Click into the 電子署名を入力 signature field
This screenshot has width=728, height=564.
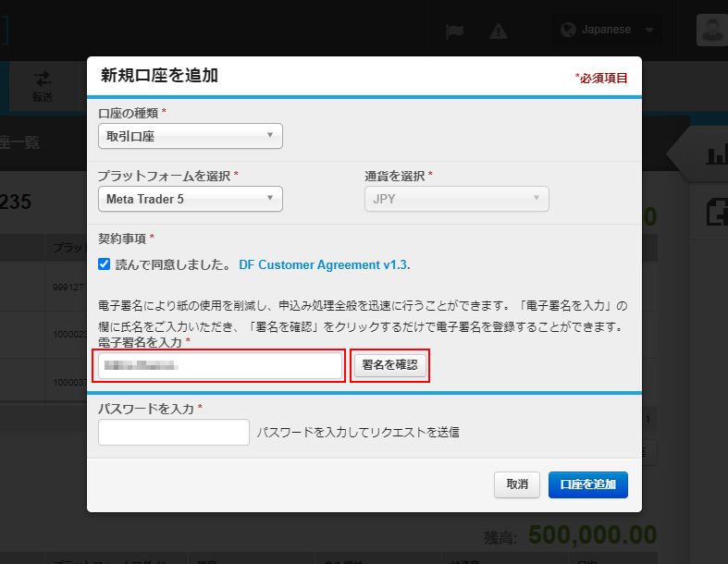(x=220, y=365)
